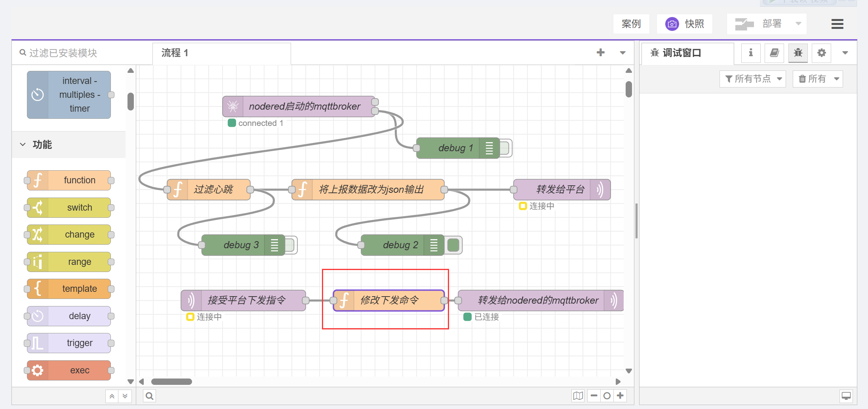Collapse the 功能 palette category

23,145
